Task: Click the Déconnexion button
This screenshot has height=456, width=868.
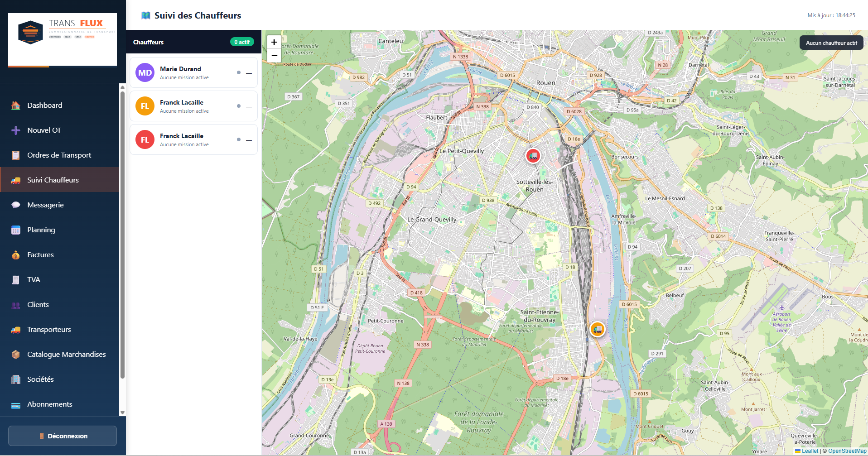Action: [x=62, y=436]
